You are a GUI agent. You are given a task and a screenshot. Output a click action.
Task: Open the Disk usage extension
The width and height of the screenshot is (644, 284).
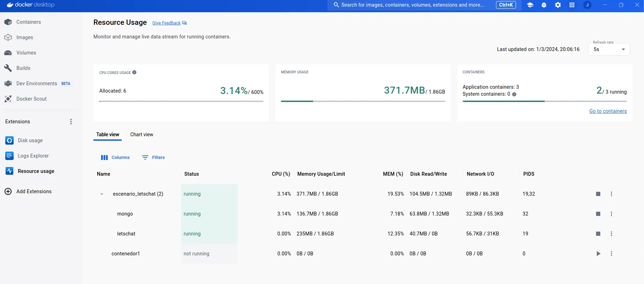coord(30,140)
